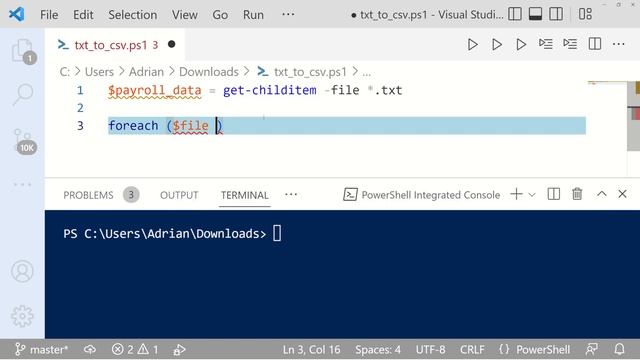The width and height of the screenshot is (640, 360).
Task: Open the Accounts menu icon
Action: [x=22, y=271]
